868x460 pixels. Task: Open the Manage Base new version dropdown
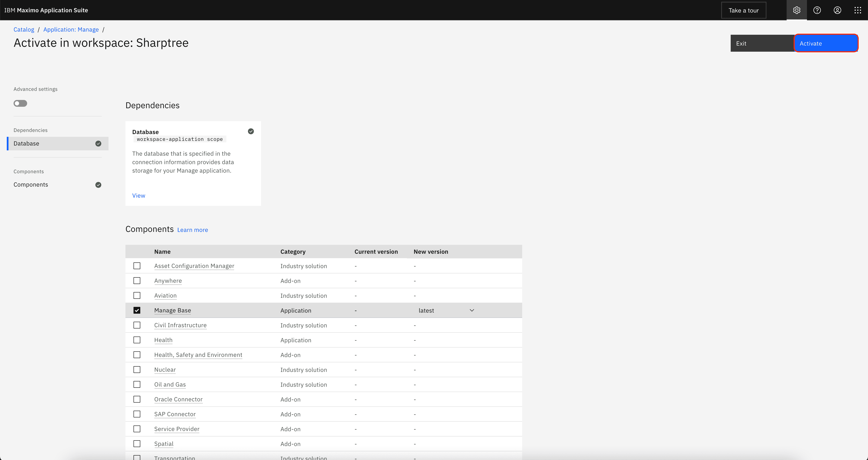pos(446,310)
